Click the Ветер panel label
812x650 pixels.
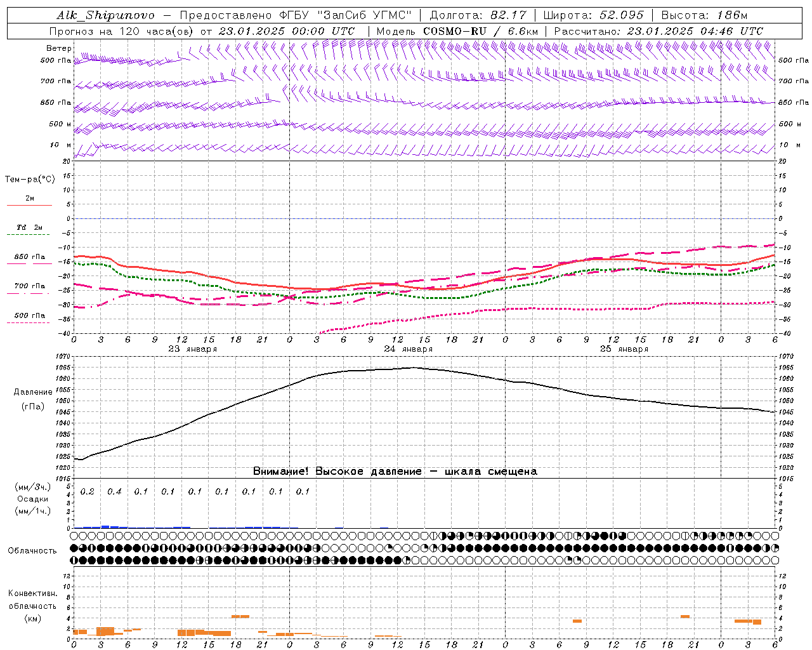coord(59,48)
